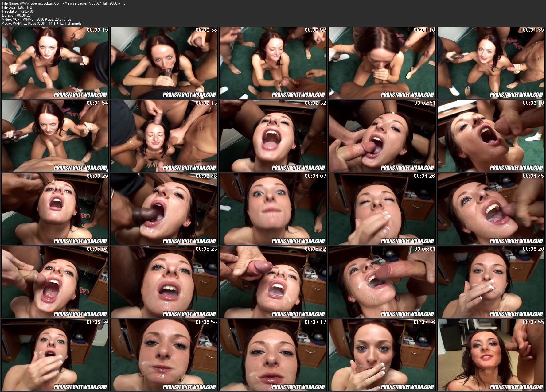Open the frame stamped 00:05:42
Image resolution: width=546 pixels, height=392 pixels.
pos(273,282)
